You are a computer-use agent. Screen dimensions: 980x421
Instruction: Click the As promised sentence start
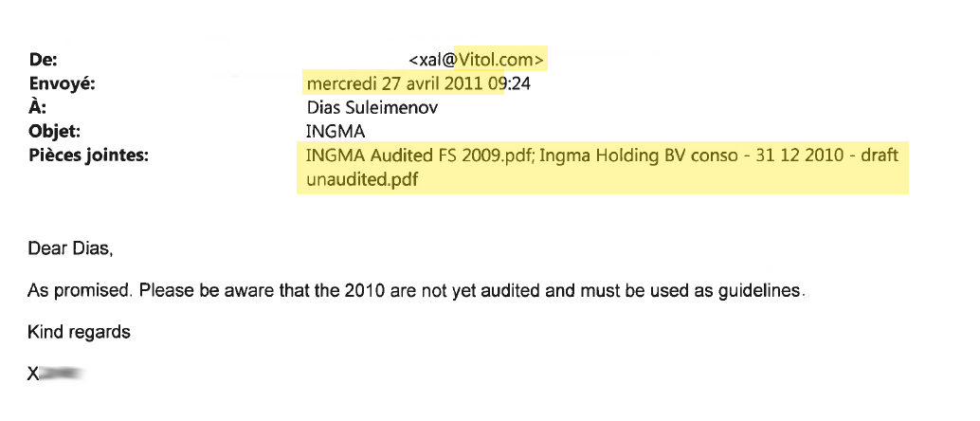coord(80,291)
